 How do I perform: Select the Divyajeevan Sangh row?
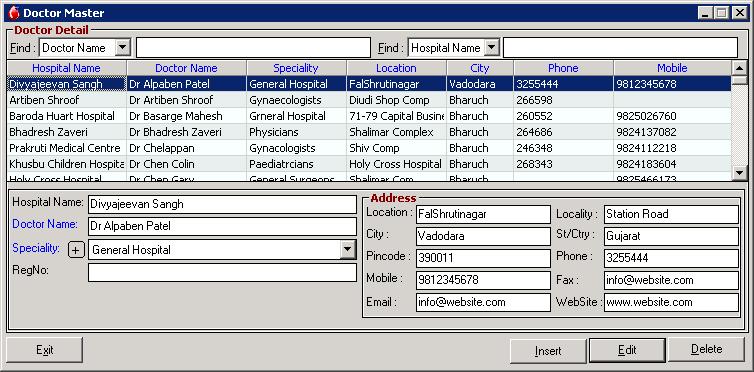click(369, 84)
